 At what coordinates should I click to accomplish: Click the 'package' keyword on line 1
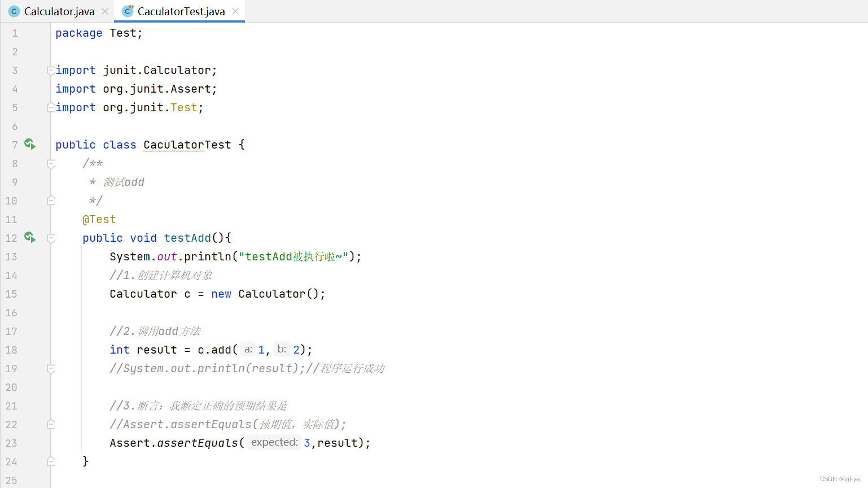click(x=79, y=33)
